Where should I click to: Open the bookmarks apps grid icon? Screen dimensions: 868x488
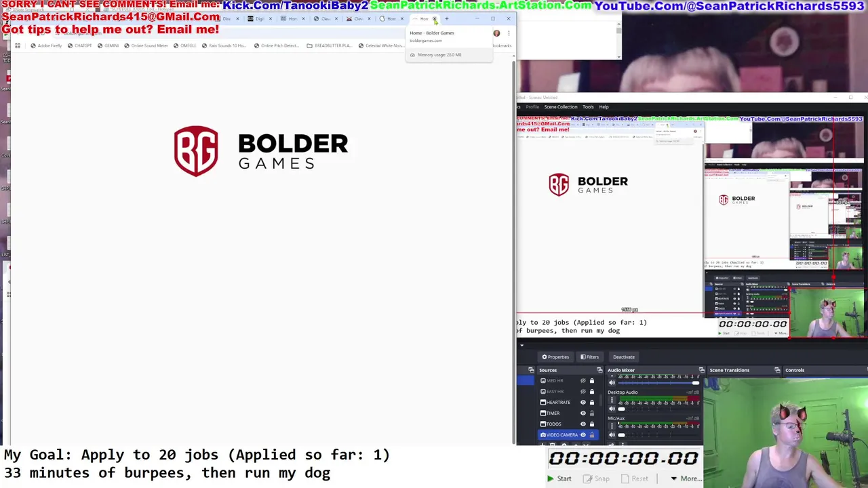[18, 45]
